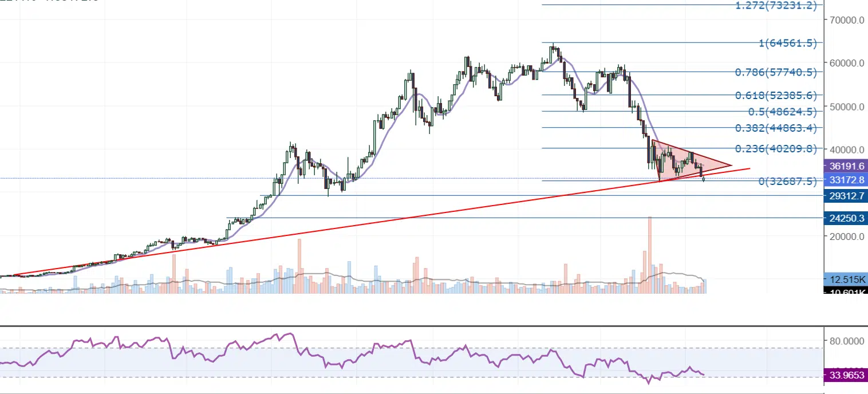Click the 80.0000 RSI axis label
The width and height of the screenshot is (868, 394).
tap(847, 341)
